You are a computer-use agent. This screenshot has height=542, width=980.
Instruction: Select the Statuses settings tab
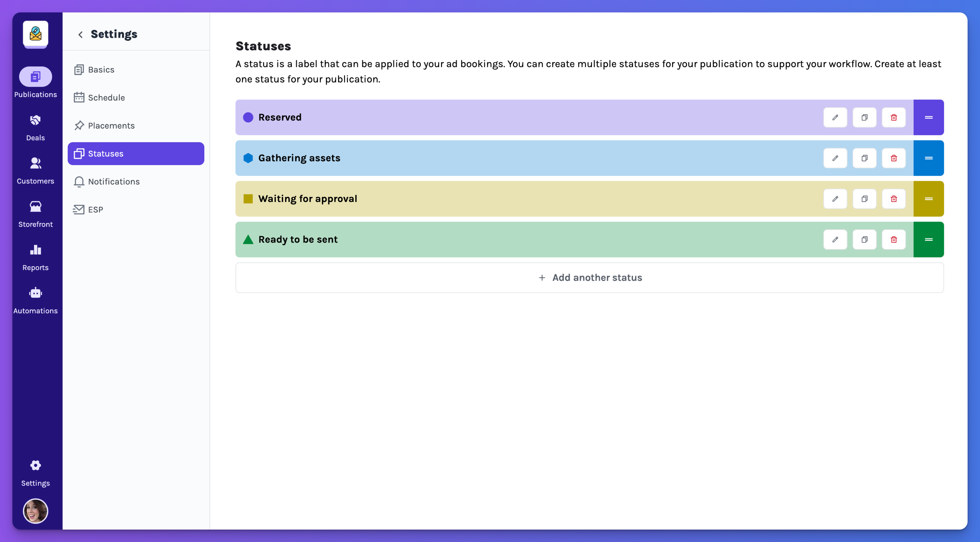[136, 153]
